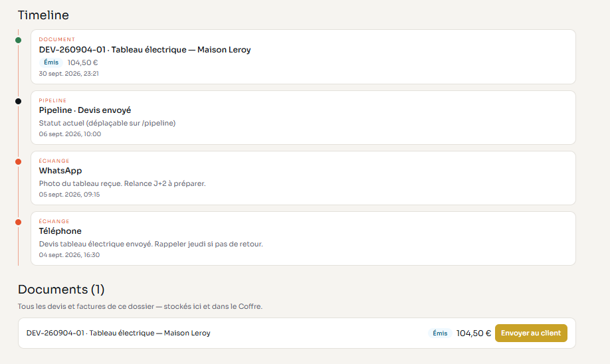Click the 'Émis' badge in the Documents row

pyautogui.click(x=440, y=333)
